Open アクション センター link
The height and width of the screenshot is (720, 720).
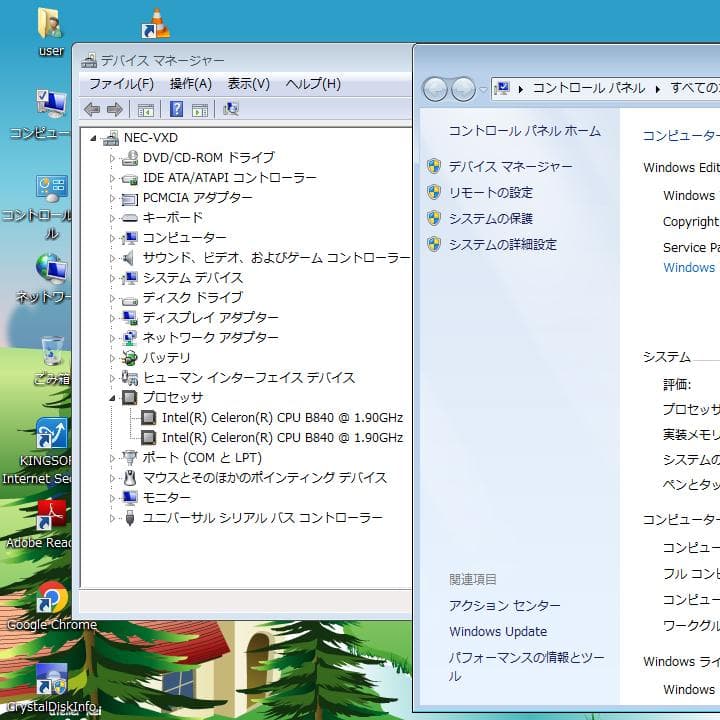point(505,606)
